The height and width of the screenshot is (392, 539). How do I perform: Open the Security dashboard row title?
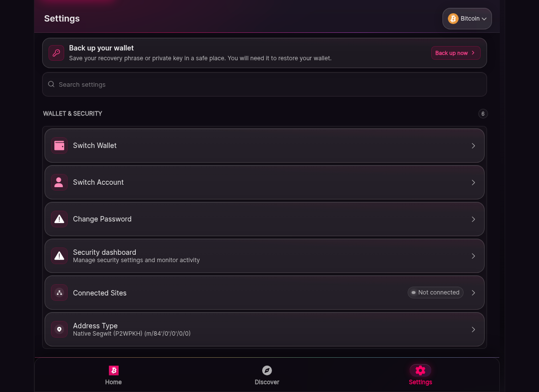click(104, 252)
